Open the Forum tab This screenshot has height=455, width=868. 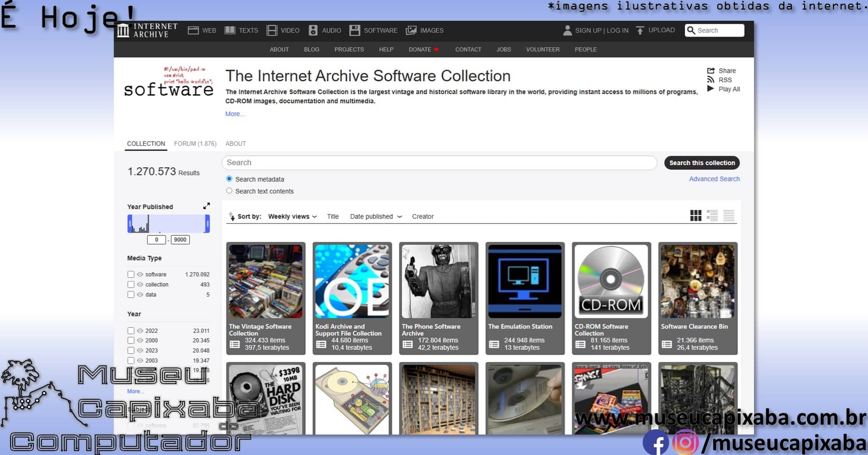click(x=195, y=144)
